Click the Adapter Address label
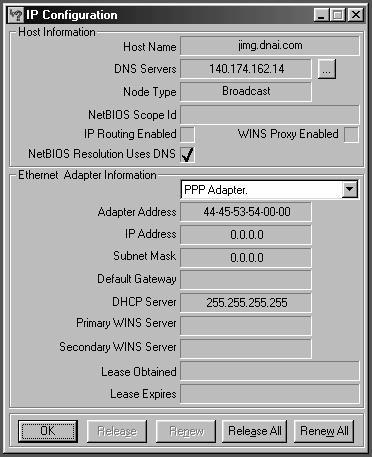This screenshot has width=372, height=457. [x=137, y=212]
